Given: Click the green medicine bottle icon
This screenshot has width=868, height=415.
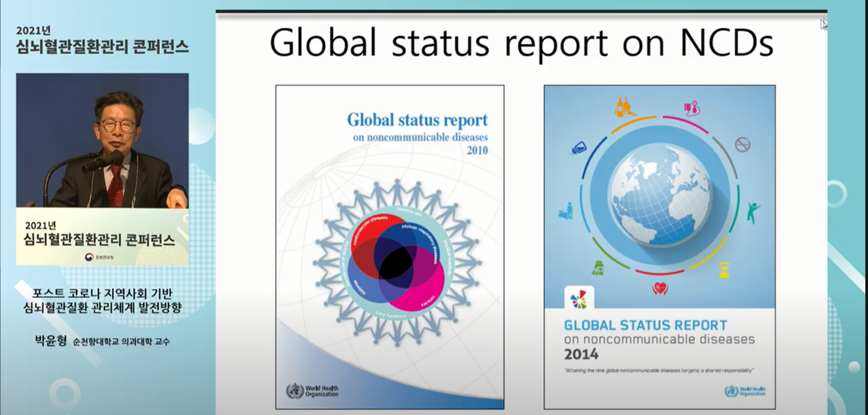Looking at the screenshot, I should [x=598, y=268].
